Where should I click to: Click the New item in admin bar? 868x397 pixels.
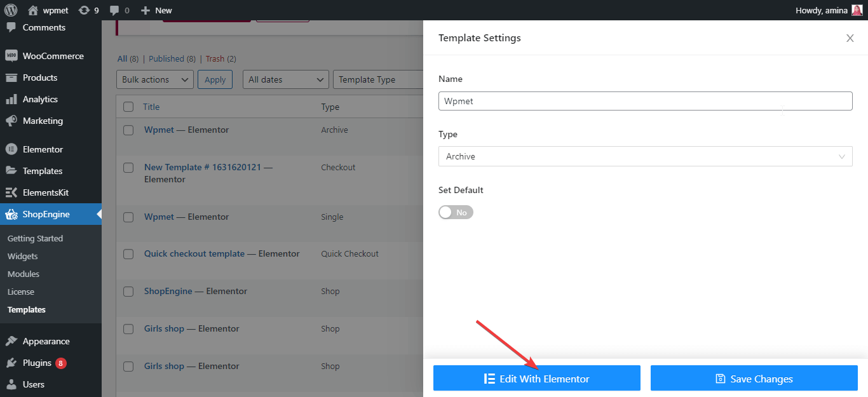pyautogui.click(x=156, y=10)
